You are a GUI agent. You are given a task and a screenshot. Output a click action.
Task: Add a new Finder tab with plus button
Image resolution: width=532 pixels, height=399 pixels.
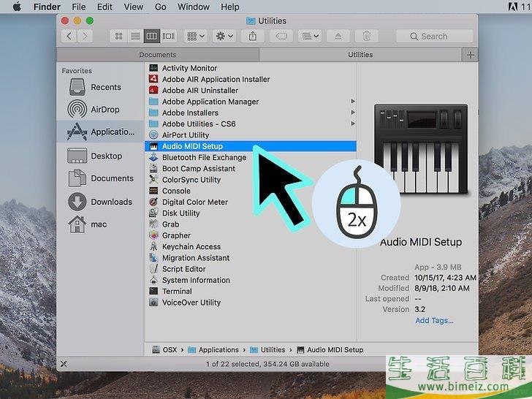coord(471,55)
